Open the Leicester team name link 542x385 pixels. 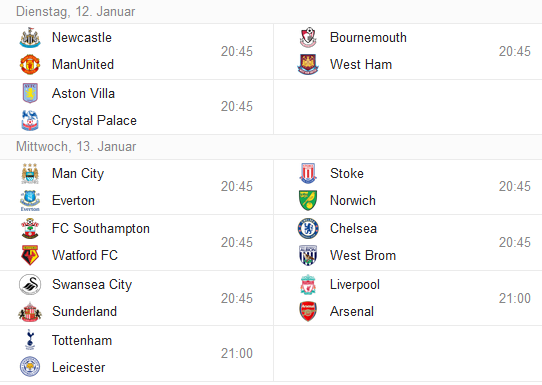tap(78, 367)
